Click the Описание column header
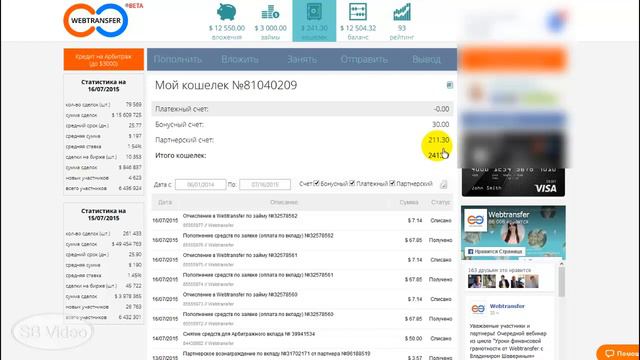640x360 pixels. [x=284, y=202]
